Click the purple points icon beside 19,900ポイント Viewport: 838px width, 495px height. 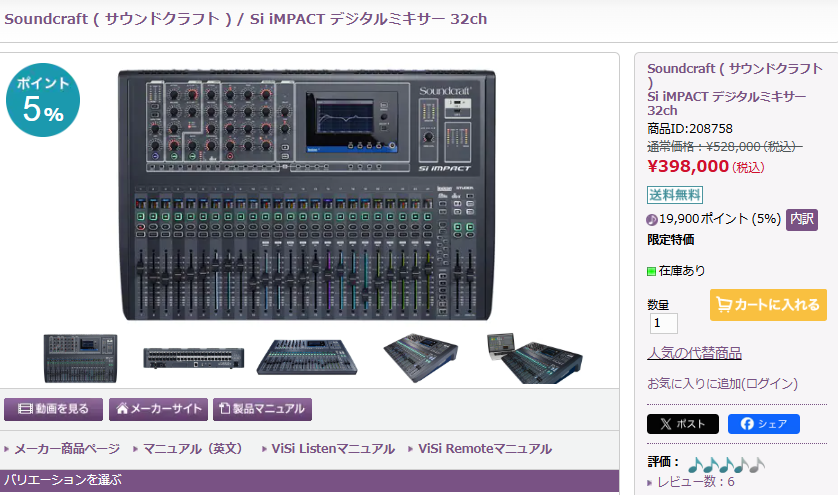(651, 220)
